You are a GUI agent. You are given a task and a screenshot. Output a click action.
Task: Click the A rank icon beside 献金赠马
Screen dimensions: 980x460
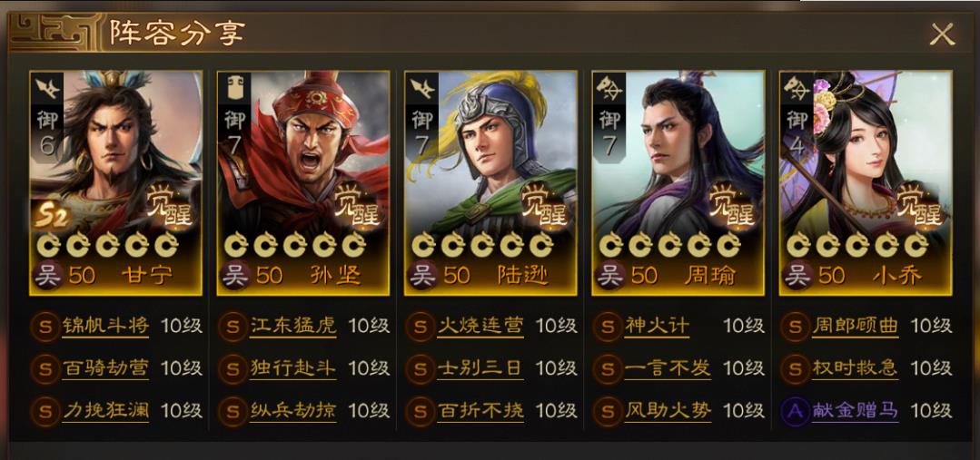pos(795,411)
